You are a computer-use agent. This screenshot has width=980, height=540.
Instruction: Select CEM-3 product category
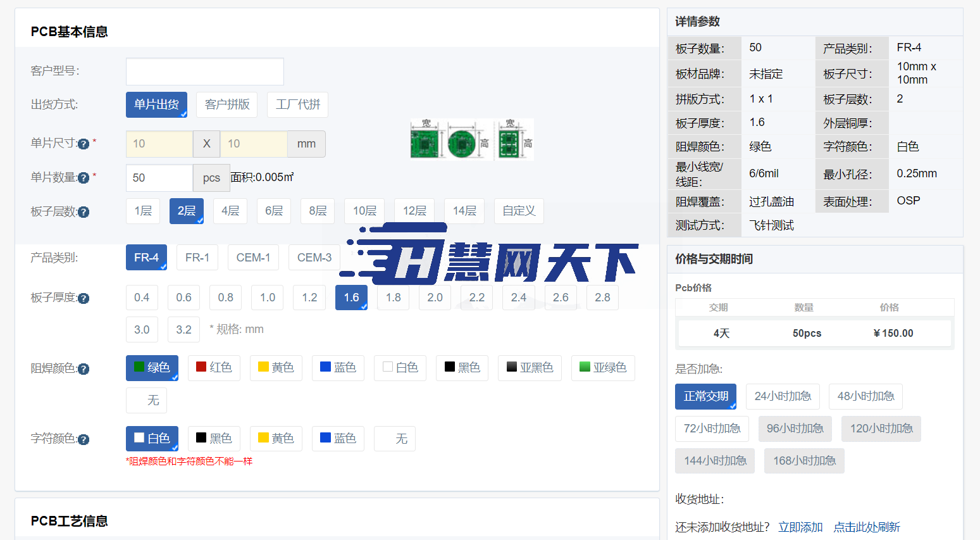314,258
